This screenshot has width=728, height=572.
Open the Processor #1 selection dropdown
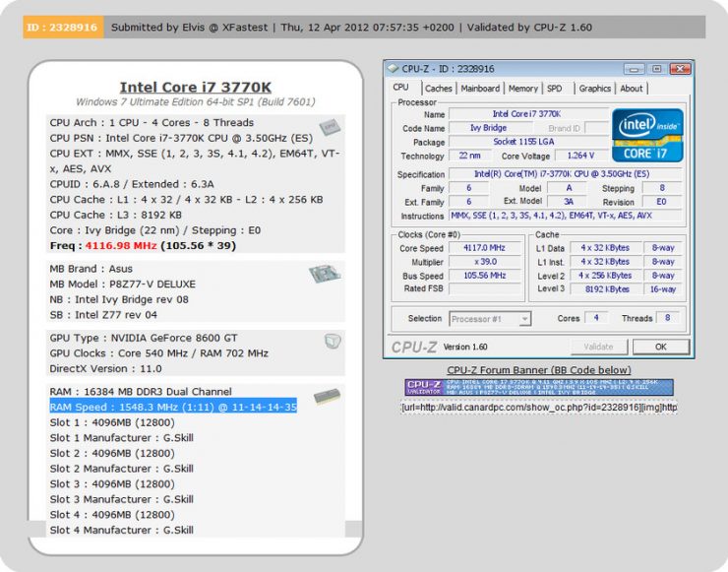[490, 319]
